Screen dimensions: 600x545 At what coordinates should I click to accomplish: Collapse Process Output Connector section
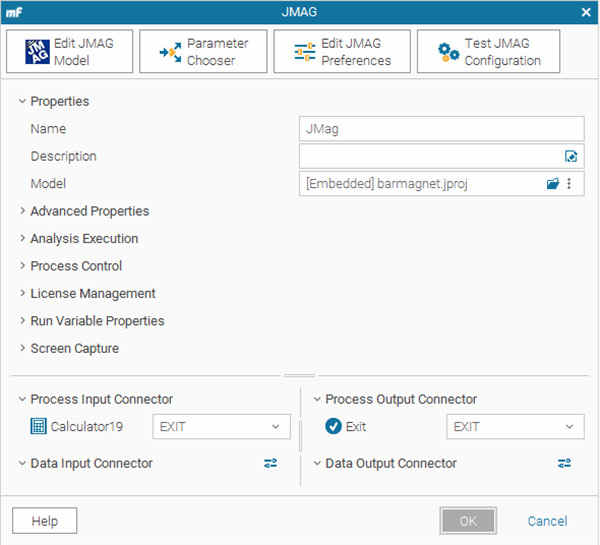point(317,399)
